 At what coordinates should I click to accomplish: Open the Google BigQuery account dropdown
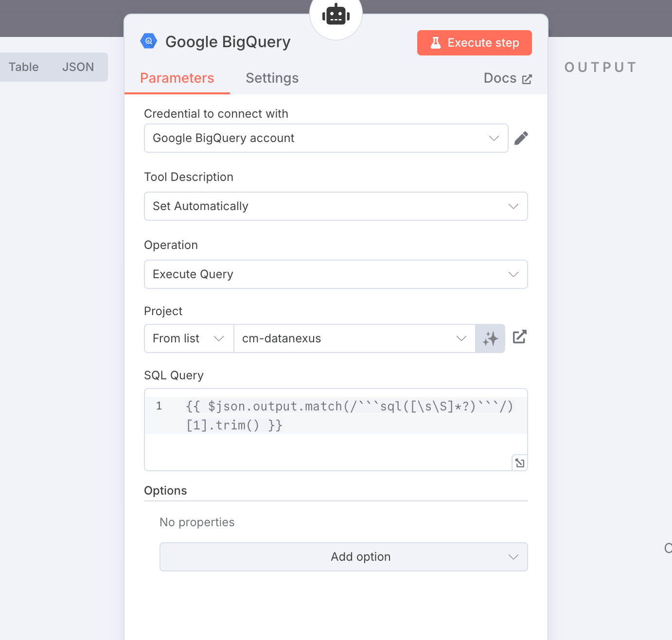[326, 138]
